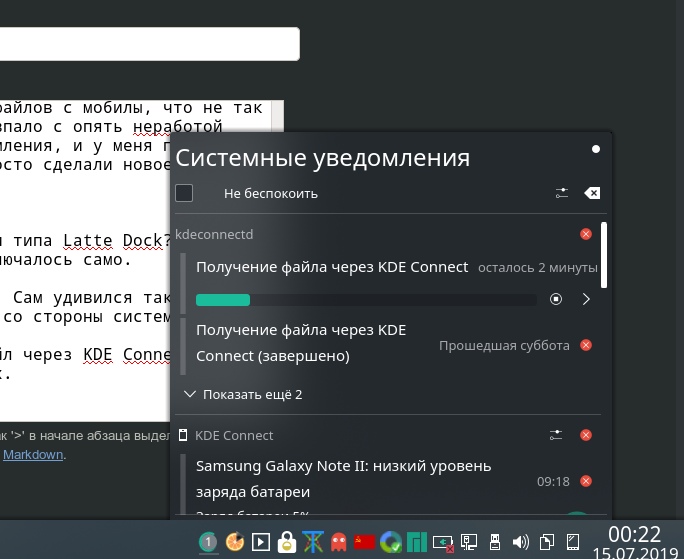Dismiss the KDE Connect notification group
The image size is (684, 559).
(586, 435)
